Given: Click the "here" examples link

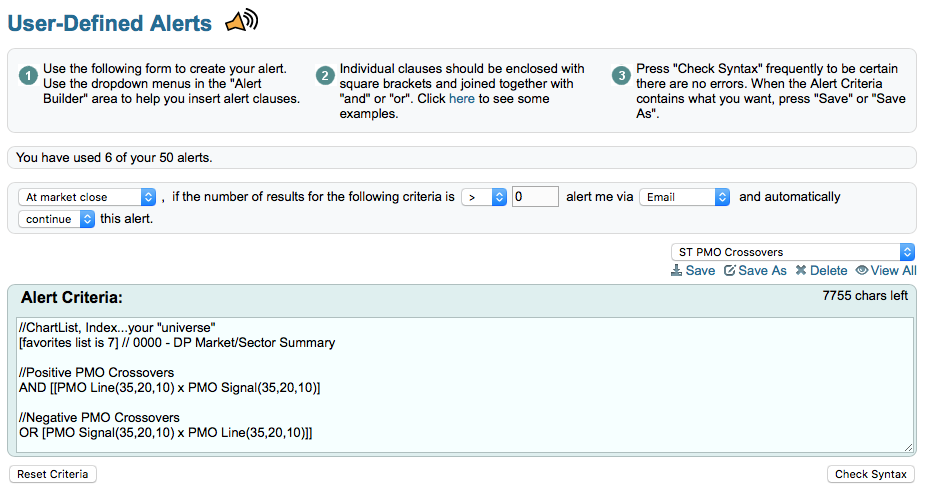Looking at the screenshot, I should (x=462, y=99).
